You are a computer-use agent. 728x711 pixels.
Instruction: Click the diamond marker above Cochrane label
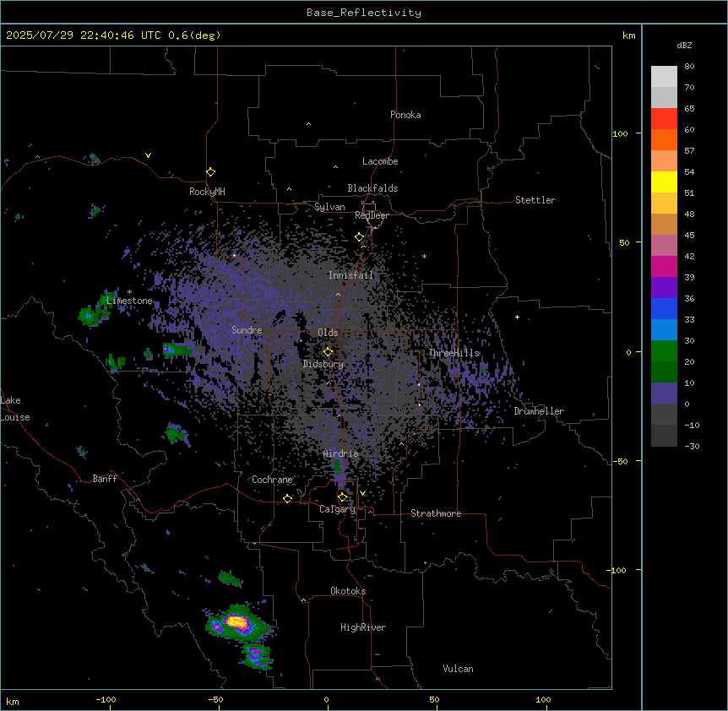[x=287, y=498]
